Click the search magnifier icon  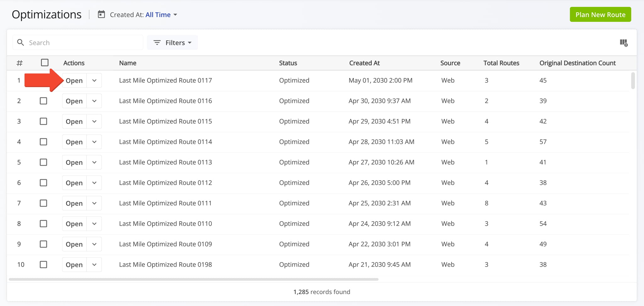pos(20,42)
